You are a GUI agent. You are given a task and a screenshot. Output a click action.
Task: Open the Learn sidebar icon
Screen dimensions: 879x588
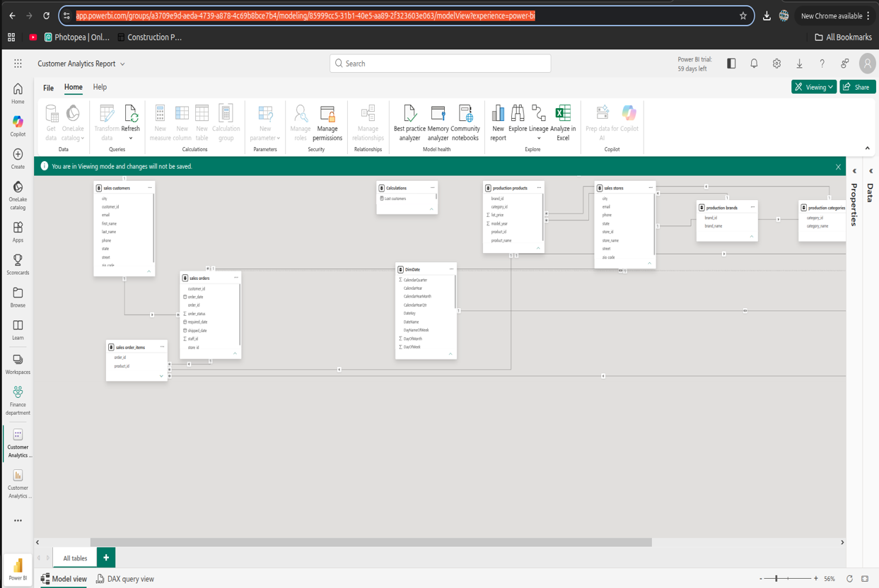[x=18, y=330]
